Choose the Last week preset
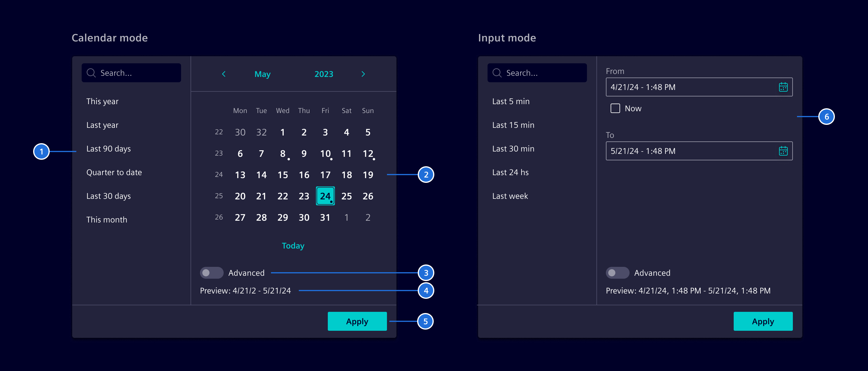The width and height of the screenshot is (868, 371). click(x=510, y=196)
